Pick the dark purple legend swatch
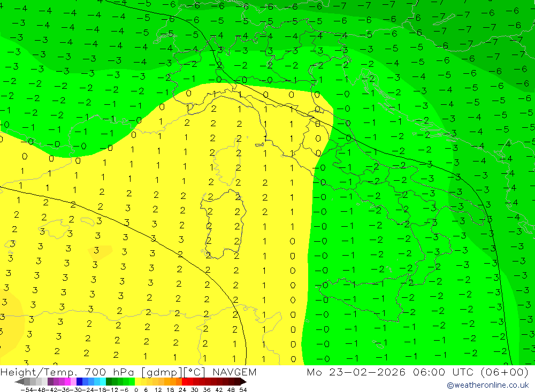Image resolution: width=535 pixels, height=392 pixels. [x=50, y=382]
